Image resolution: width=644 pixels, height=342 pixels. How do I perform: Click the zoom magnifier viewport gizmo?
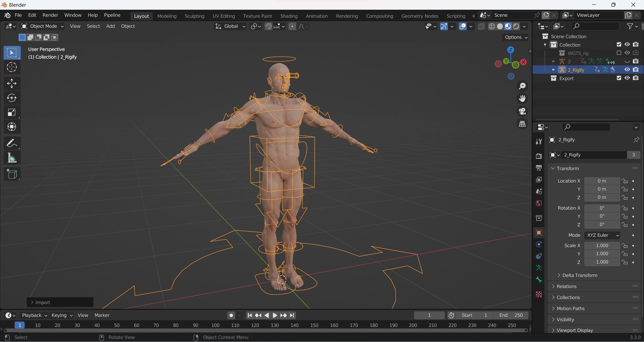tap(522, 86)
